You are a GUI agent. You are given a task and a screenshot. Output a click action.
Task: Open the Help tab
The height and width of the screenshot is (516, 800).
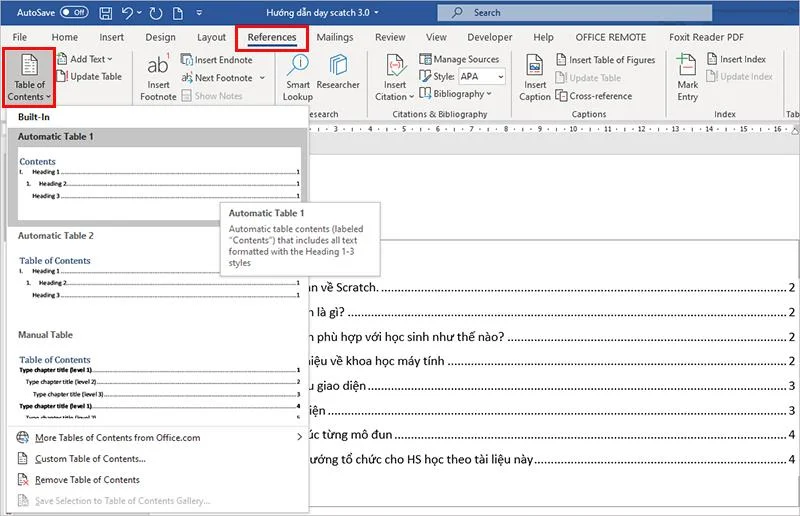[x=543, y=37]
